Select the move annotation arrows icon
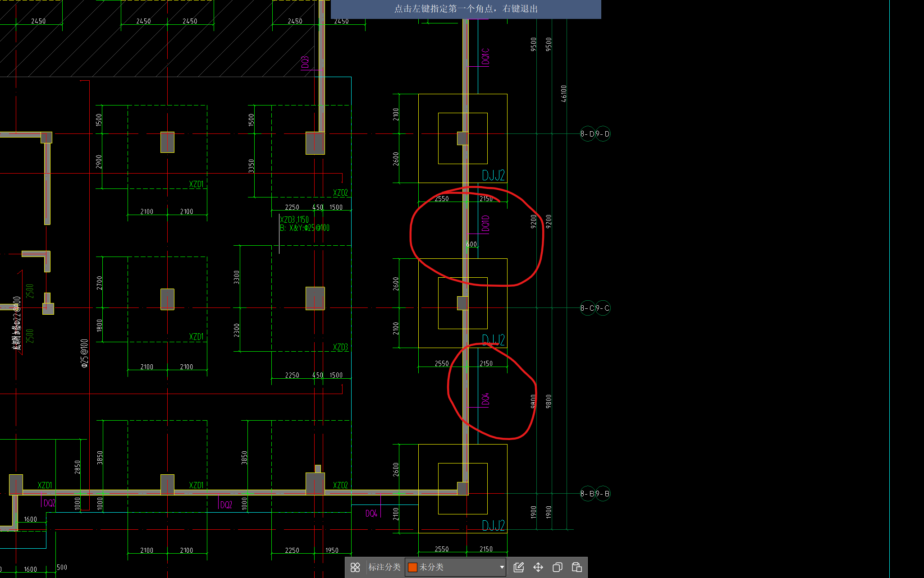 (x=538, y=567)
